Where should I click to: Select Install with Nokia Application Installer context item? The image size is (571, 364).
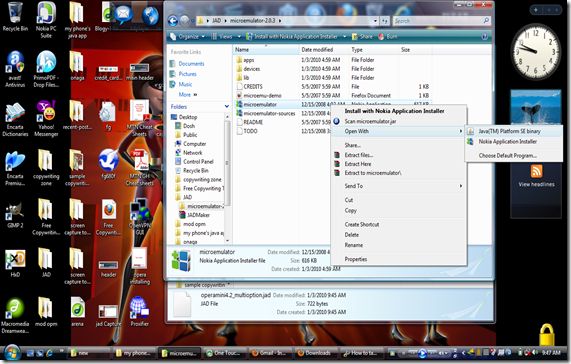point(394,111)
